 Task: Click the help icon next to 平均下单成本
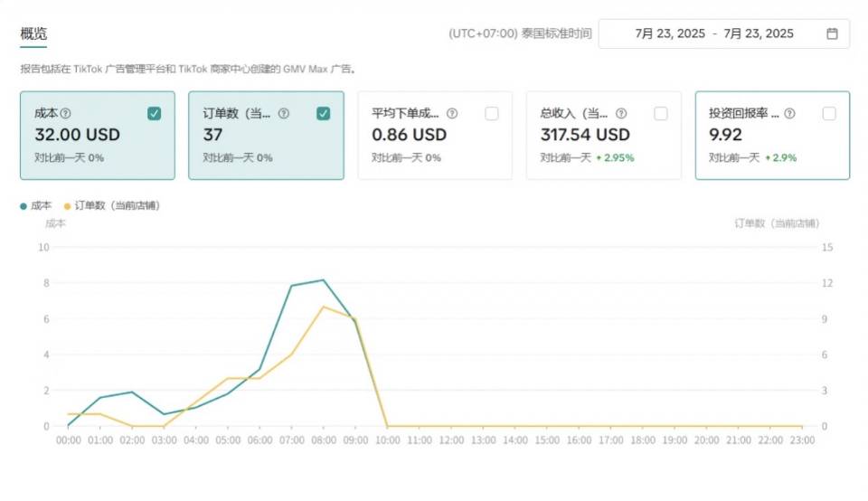click(452, 113)
